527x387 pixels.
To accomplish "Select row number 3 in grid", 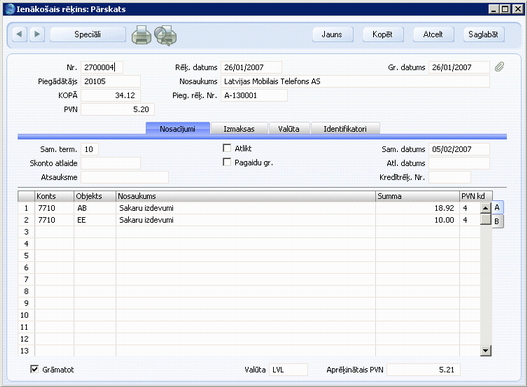I will click(26, 232).
